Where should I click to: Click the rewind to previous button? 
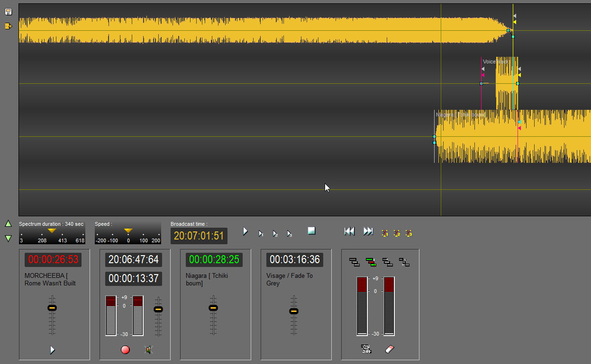(349, 231)
